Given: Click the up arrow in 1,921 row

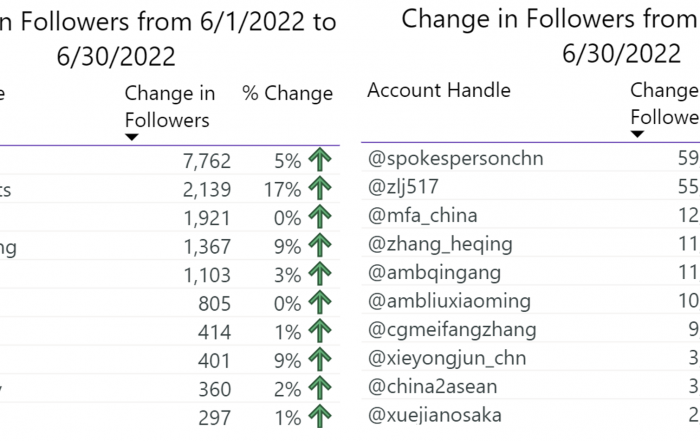Looking at the screenshot, I should pyautogui.click(x=320, y=216).
